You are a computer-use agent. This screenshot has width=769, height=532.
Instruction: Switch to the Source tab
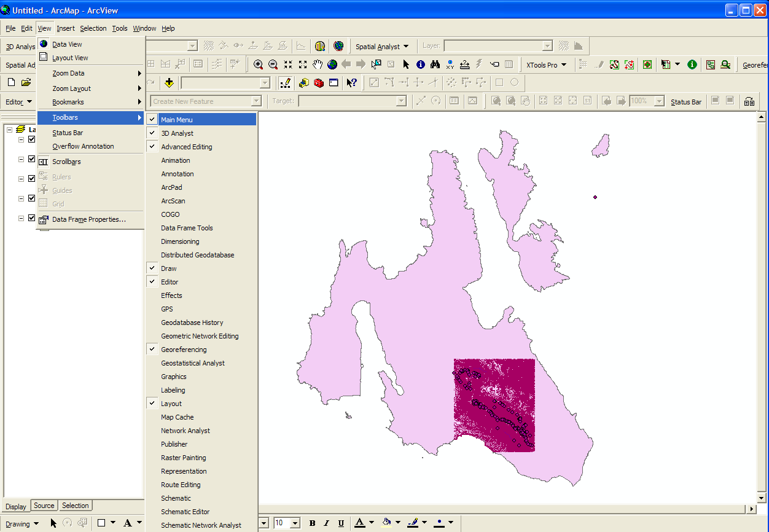(44, 506)
